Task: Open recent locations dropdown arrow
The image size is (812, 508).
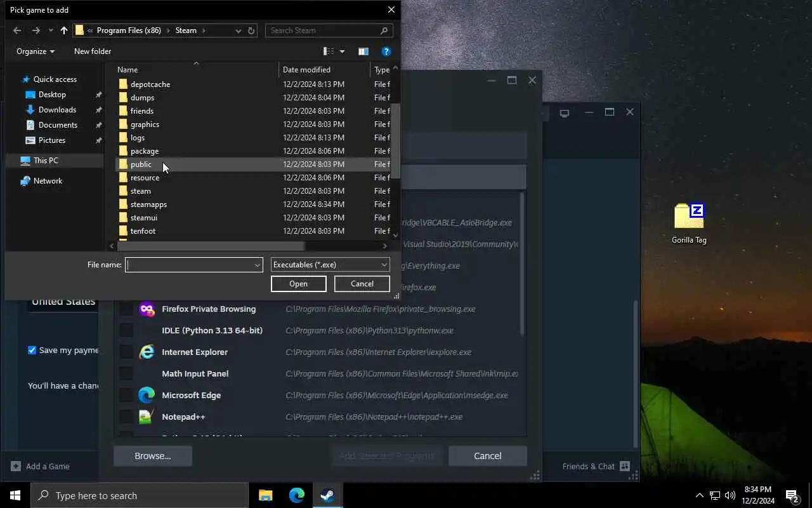Action: pos(51,30)
